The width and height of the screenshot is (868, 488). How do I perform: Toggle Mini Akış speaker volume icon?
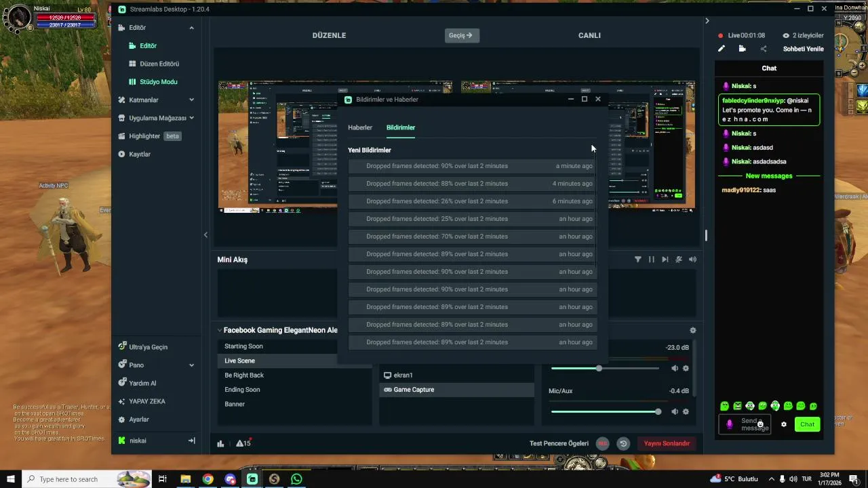(692, 260)
